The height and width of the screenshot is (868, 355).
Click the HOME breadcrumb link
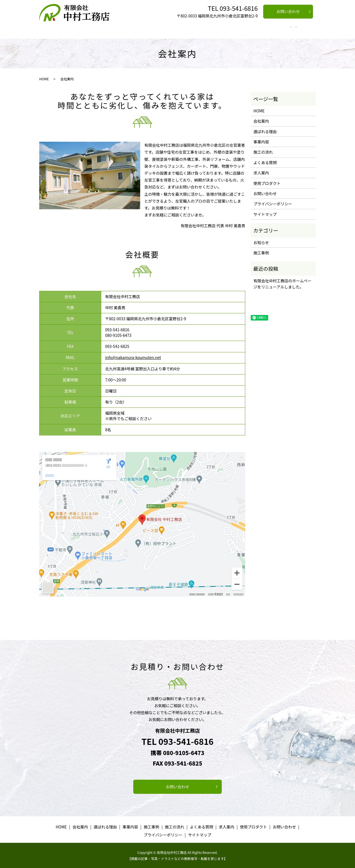tap(44, 79)
